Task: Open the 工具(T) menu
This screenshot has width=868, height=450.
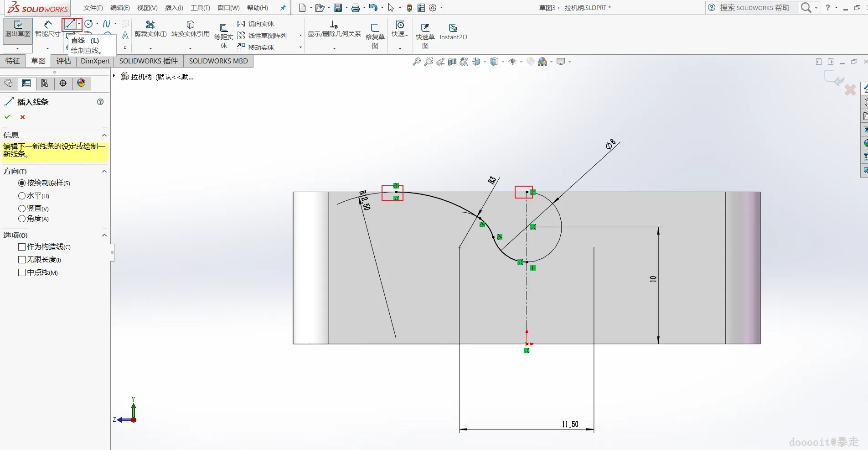Action: [x=200, y=8]
